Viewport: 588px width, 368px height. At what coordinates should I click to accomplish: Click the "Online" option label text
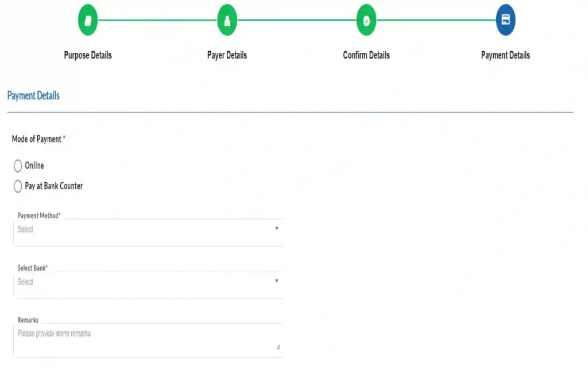[x=34, y=166]
